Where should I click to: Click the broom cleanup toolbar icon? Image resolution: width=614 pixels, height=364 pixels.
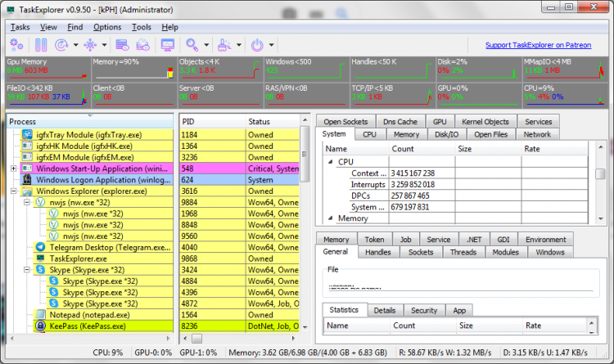click(223, 45)
